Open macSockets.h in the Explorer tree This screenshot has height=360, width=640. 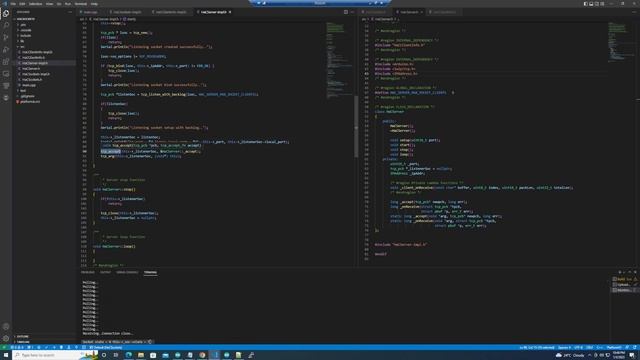click(32, 80)
